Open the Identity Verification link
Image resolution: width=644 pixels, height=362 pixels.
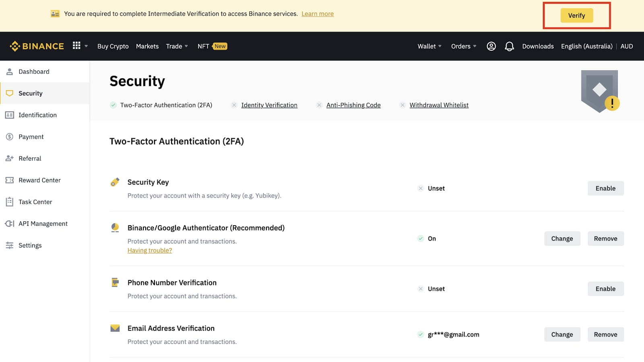269,105
